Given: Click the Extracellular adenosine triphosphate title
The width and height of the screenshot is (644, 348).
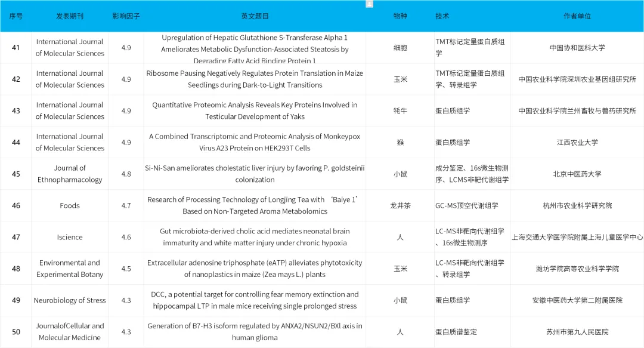Looking at the screenshot, I should tap(255, 269).
